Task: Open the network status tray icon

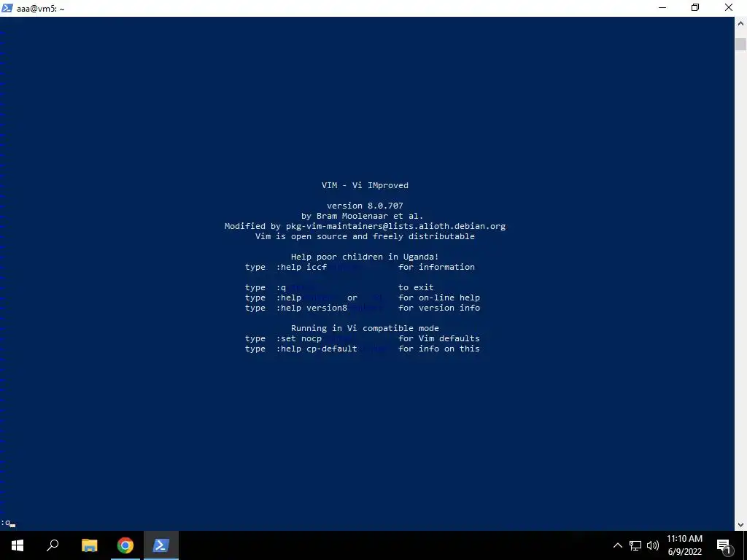Action: click(635, 545)
